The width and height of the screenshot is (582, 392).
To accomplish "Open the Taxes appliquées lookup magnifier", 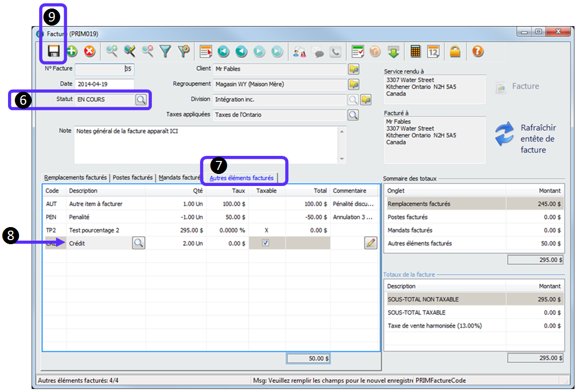I will click(353, 115).
